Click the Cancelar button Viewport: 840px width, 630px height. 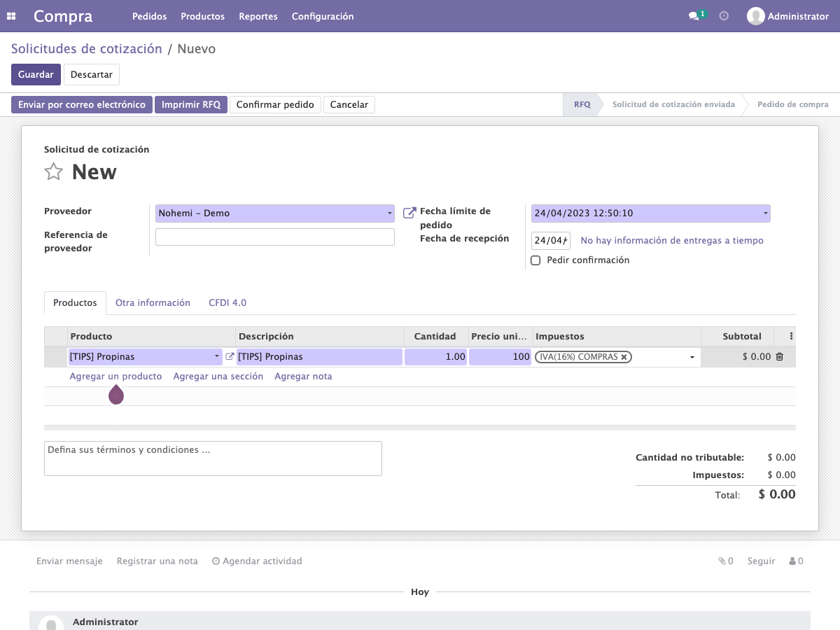[349, 105]
